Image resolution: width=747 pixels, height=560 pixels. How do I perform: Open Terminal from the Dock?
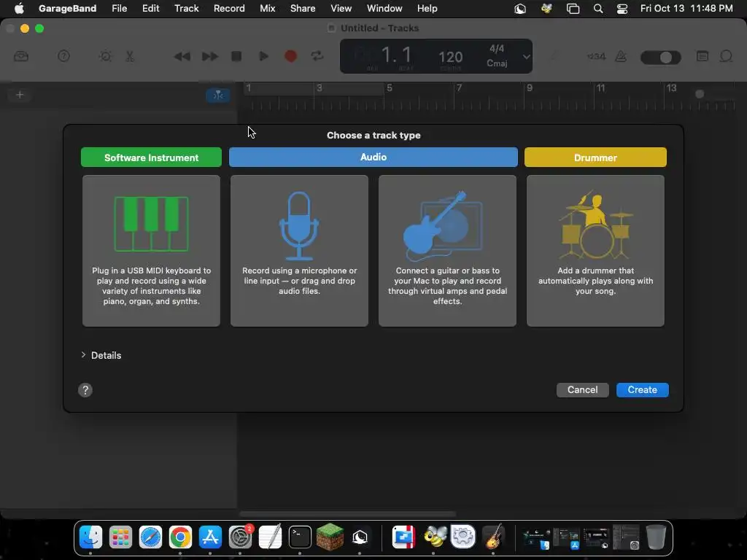pyautogui.click(x=300, y=537)
